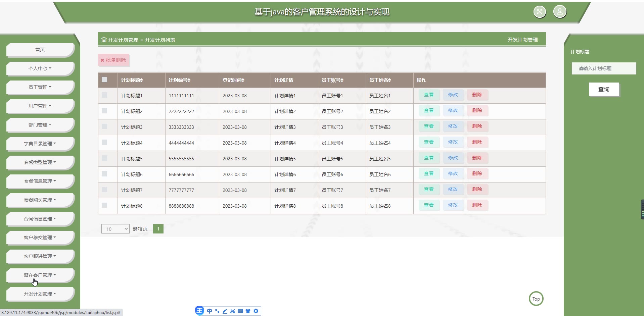Screen dimensions: 644x316
Task: Expand the 套餐购买管理 sidebar menu
Action: (x=40, y=200)
